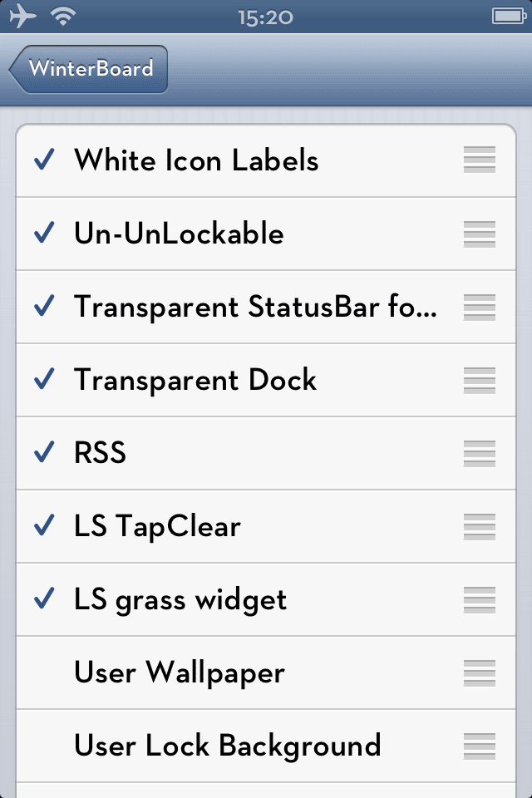Tap the reorder handle beside Transparent Dock

(x=479, y=380)
